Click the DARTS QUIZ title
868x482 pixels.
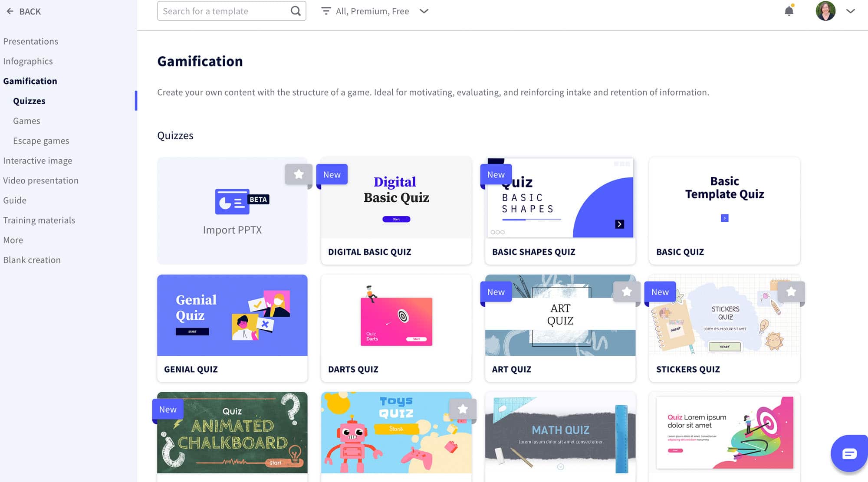[x=353, y=369]
